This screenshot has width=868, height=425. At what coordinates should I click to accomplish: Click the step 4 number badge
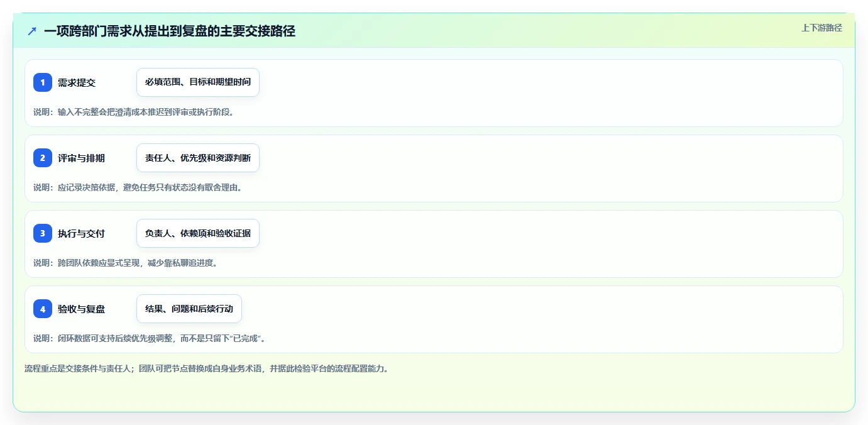[43, 309]
